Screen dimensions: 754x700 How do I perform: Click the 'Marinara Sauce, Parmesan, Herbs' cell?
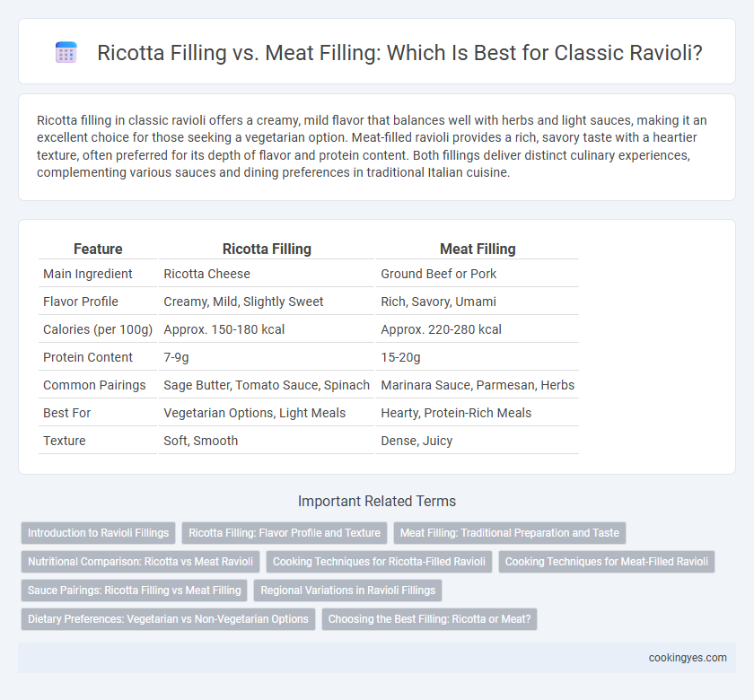(478, 385)
